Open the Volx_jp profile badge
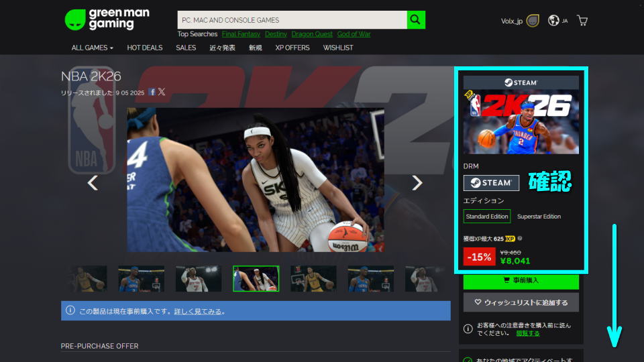The image size is (644, 362). point(533,21)
